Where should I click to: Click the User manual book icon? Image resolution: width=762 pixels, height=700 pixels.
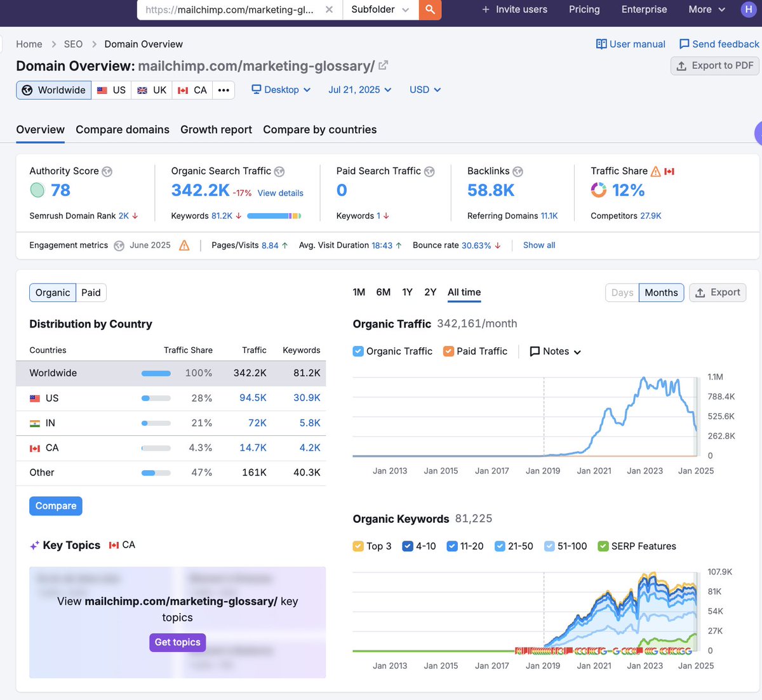601,44
